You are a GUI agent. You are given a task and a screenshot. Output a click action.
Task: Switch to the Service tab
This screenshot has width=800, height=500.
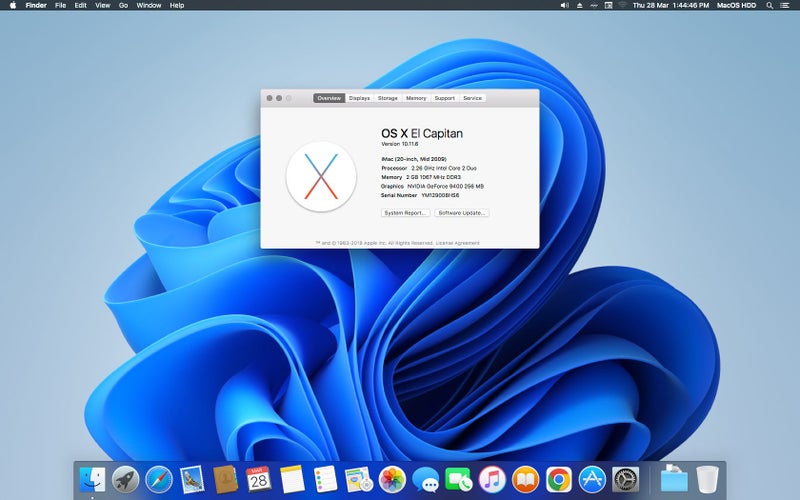(472, 98)
